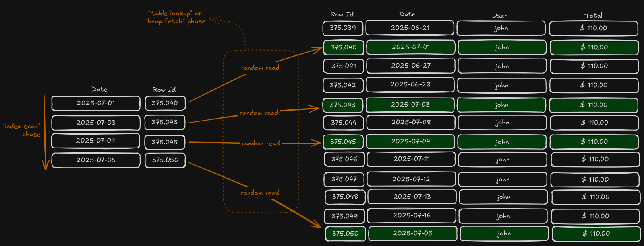Click the table's "Total" column header
The image size is (644, 246).
pos(593,16)
